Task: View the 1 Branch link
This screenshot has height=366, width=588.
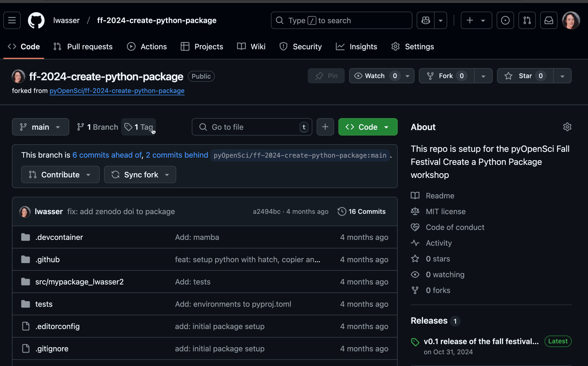Action: coord(97,127)
